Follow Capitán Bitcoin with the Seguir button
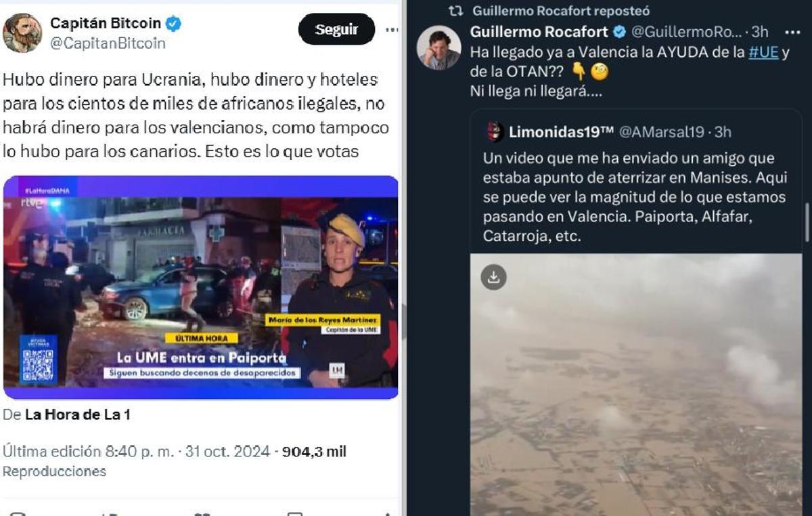 point(336,29)
